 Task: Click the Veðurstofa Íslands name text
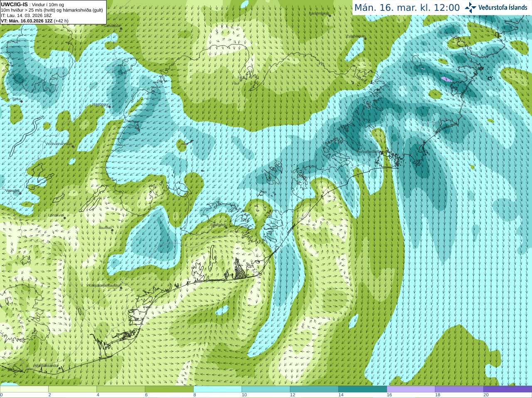[503, 7]
